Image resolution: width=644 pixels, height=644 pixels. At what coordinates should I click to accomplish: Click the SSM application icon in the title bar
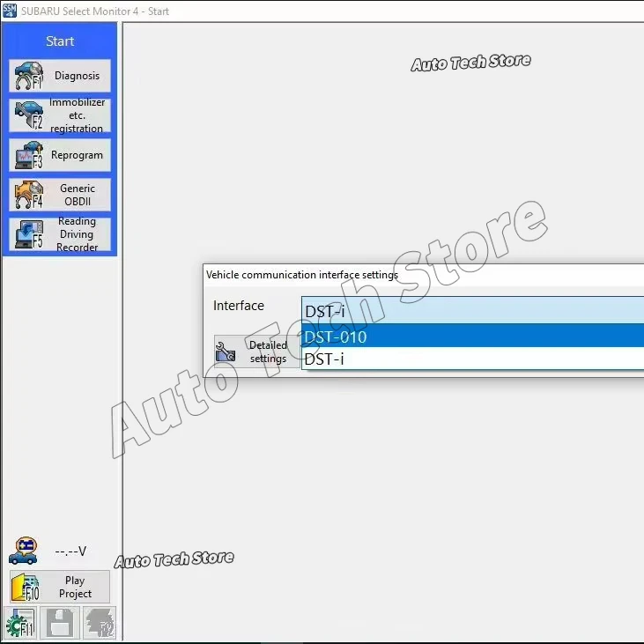[x=10, y=11]
